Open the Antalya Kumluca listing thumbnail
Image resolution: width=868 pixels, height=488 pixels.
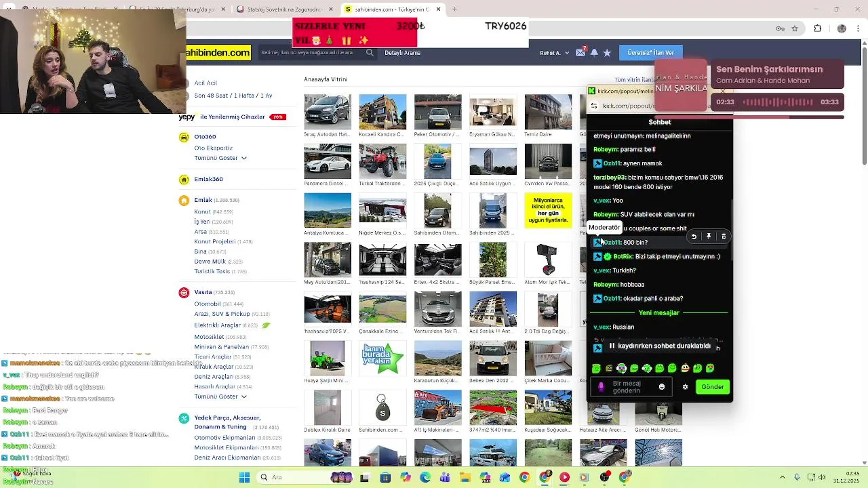[328, 210]
